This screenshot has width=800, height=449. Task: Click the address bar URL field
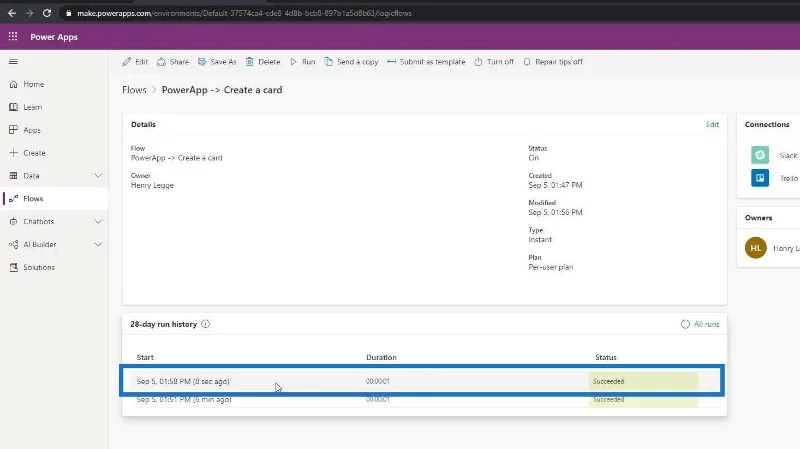point(244,13)
